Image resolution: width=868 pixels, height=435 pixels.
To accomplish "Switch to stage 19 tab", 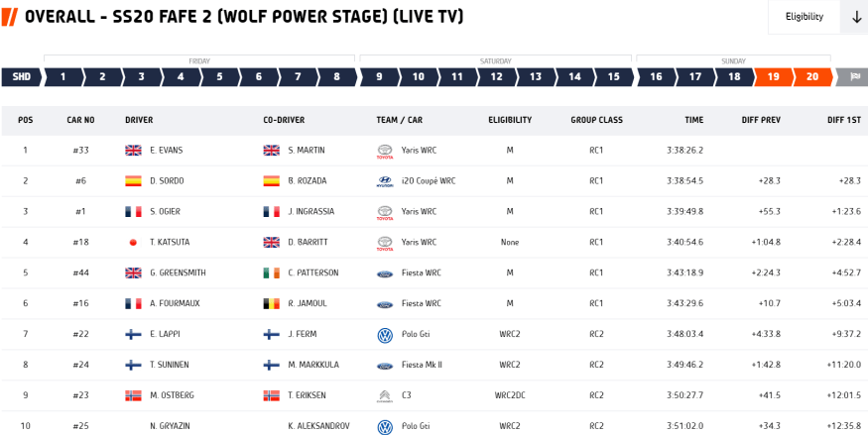I will click(773, 76).
